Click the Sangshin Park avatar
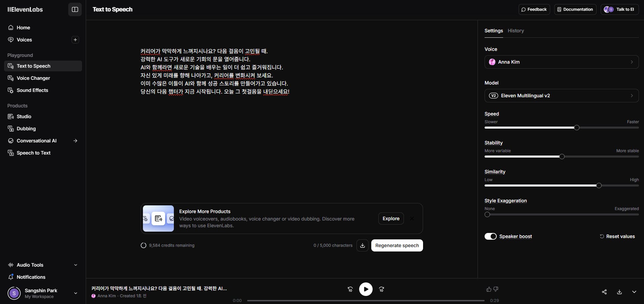This screenshot has width=644, height=304. pyautogui.click(x=14, y=293)
